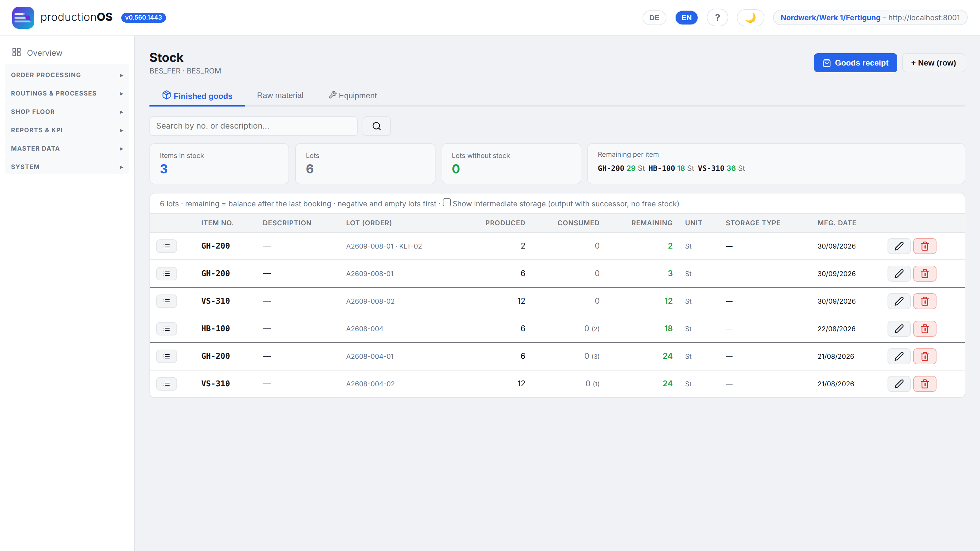Image resolution: width=980 pixels, height=551 pixels.
Task: Switch language to EN
Action: tap(686, 17)
